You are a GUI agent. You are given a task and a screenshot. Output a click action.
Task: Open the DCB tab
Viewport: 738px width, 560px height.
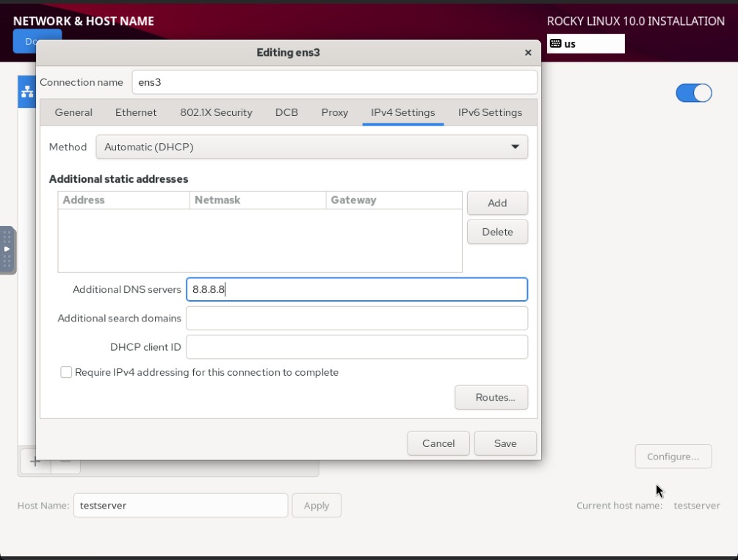[x=286, y=112]
